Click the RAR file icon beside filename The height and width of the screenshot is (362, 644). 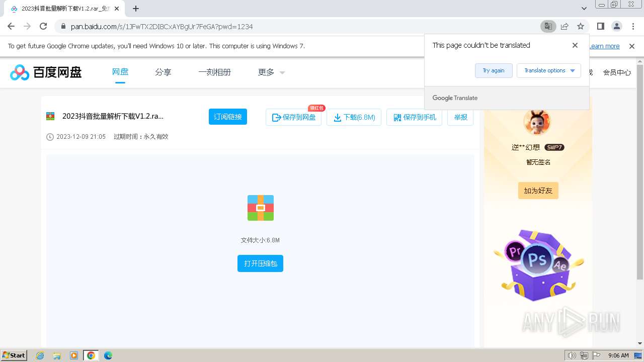pos(50,117)
